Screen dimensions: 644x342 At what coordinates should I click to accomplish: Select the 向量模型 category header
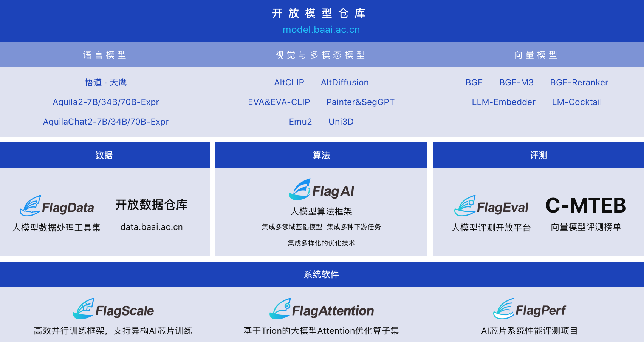tap(536, 55)
